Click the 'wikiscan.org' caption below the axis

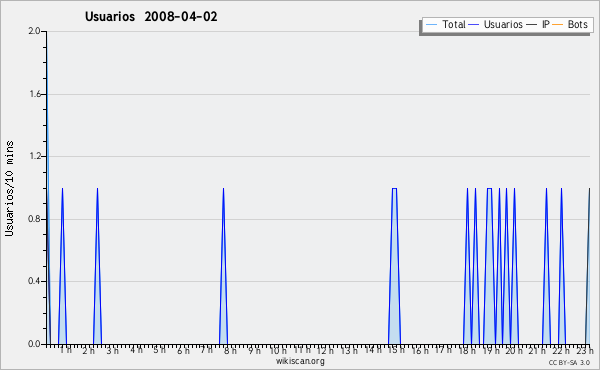click(x=300, y=361)
